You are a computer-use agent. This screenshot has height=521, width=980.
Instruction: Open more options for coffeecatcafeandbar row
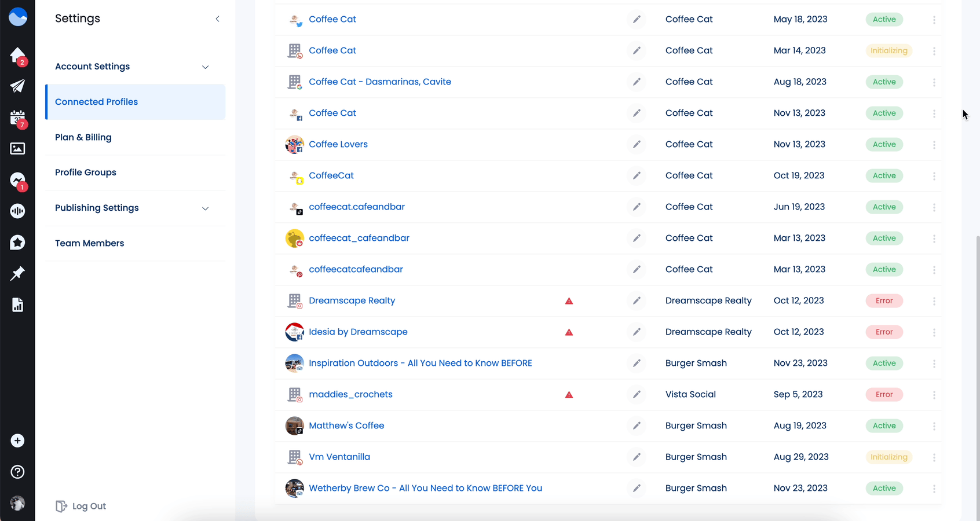(934, 270)
